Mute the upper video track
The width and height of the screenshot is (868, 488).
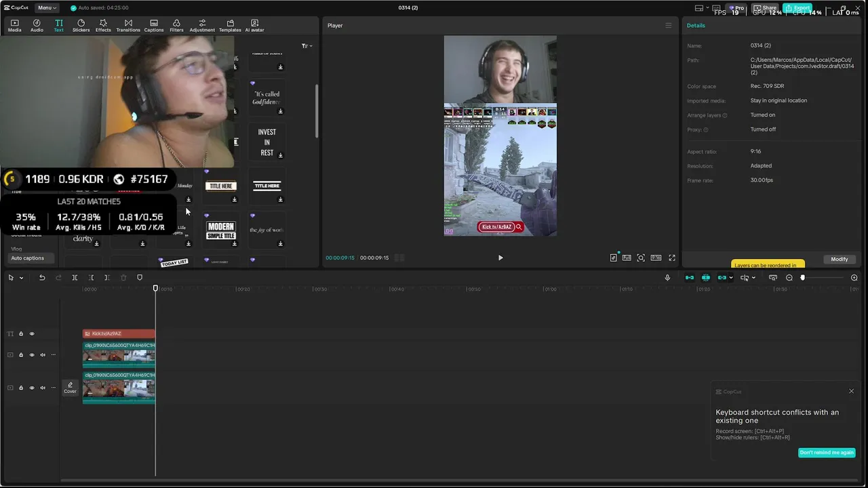click(42, 354)
